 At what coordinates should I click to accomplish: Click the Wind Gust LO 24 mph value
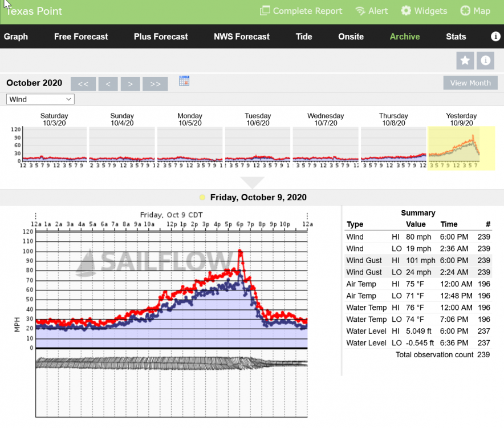coord(418,272)
